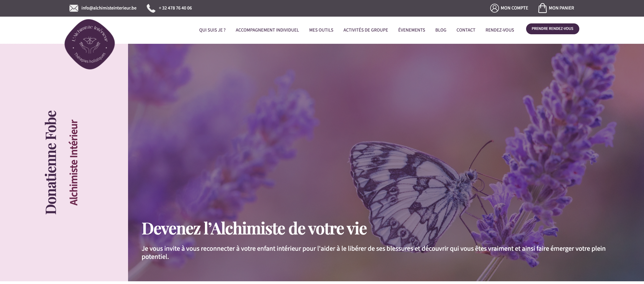The image size is (644, 284).
Task: Open MON PANIER link
Action: (x=561, y=8)
